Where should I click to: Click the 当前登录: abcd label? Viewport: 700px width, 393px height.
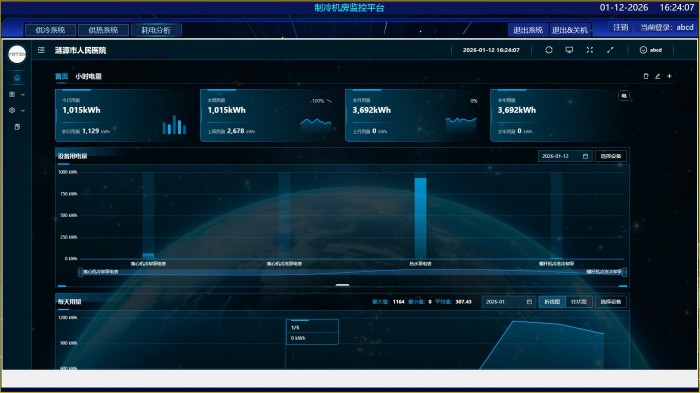tap(667, 27)
